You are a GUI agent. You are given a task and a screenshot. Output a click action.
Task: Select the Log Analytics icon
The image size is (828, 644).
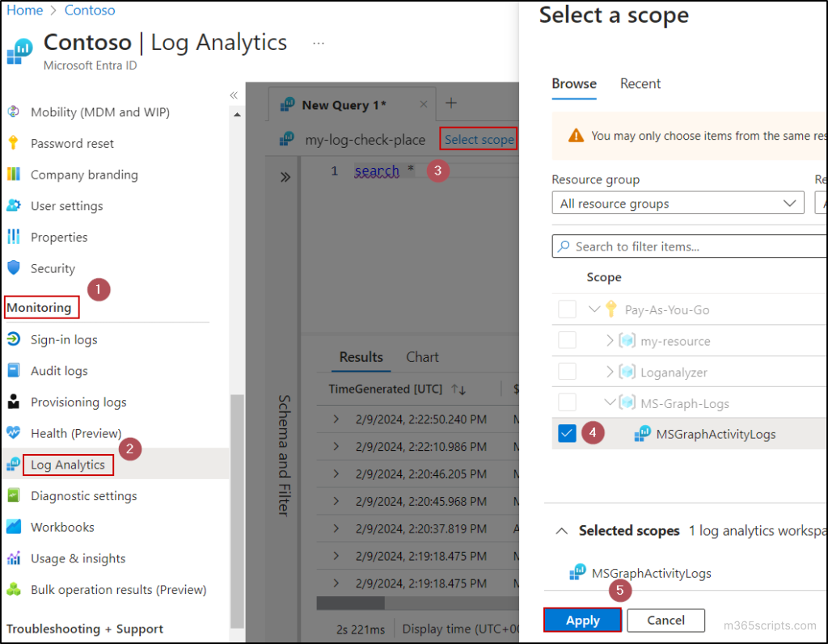15,465
